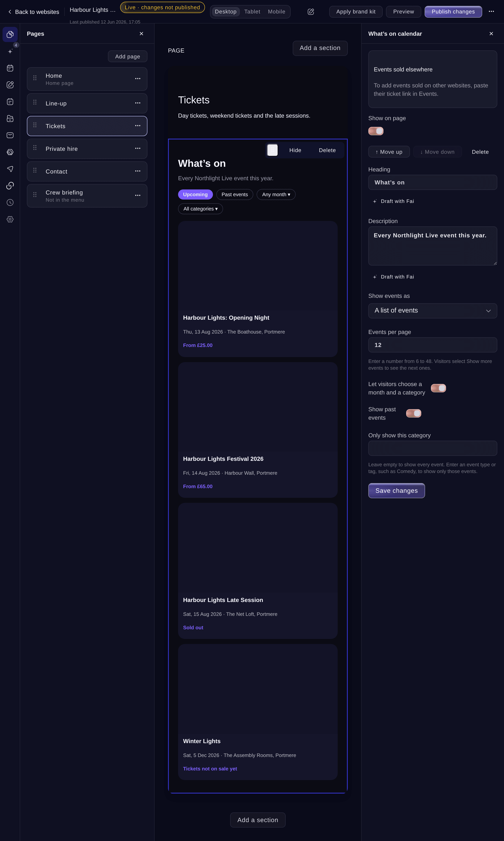Viewport: 504px width, 841px height.
Task: Open the Private hire page row
Action: (x=87, y=149)
